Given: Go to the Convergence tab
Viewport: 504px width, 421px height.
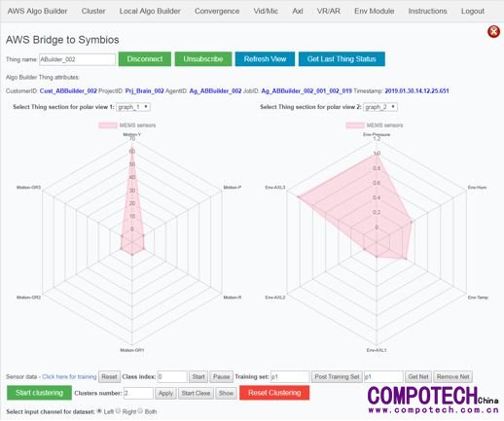Looking at the screenshot, I should point(217,11).
